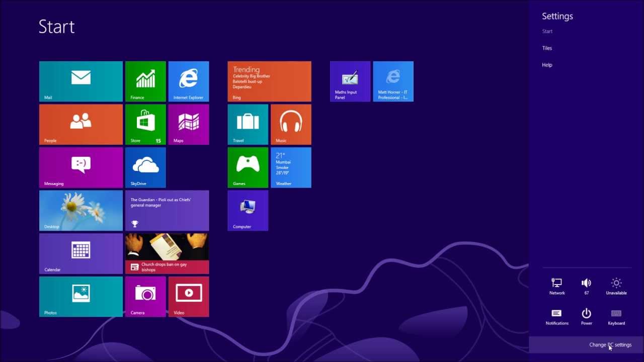
Task: Open the People tile
Action: pos(81,125)
